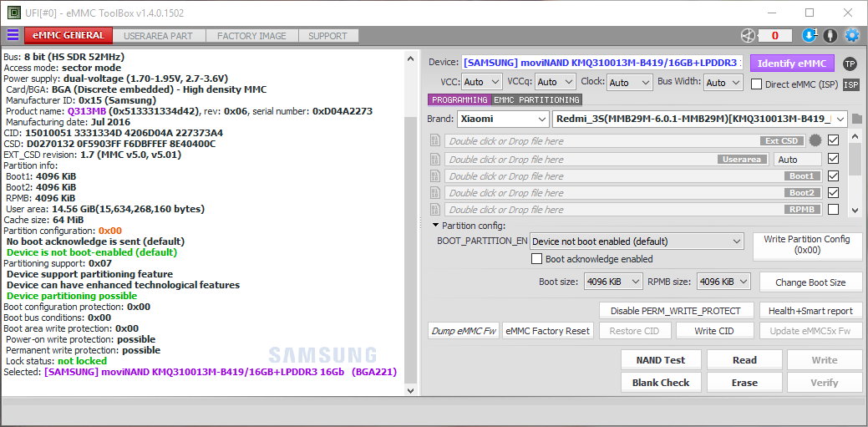This screenshot has height=427, width=868.
Task: Collapse the Partition config section
Action: 435,226
